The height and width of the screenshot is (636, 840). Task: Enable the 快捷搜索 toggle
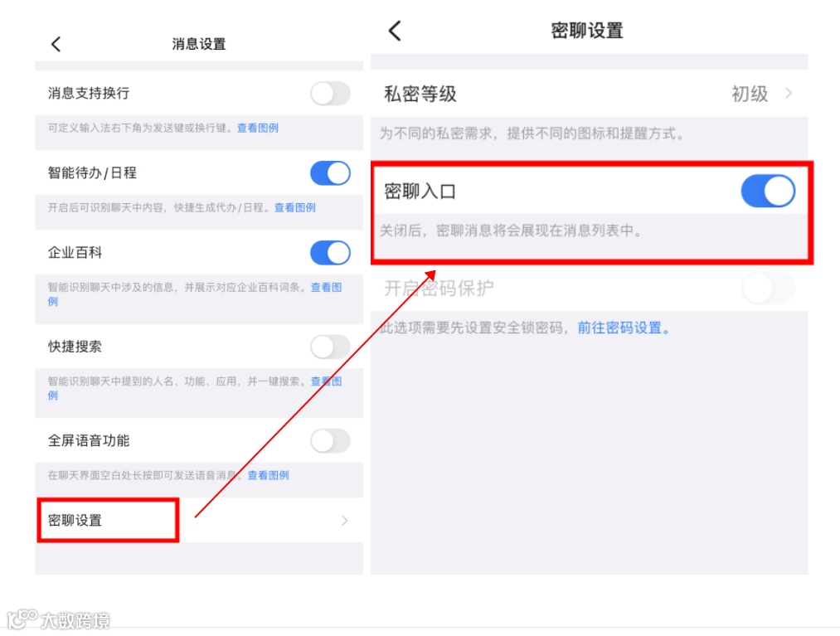[x=330, y=347]
